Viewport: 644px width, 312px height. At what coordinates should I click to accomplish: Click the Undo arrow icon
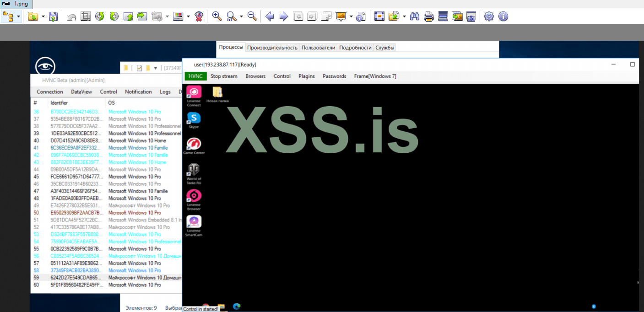click(71, 17)
